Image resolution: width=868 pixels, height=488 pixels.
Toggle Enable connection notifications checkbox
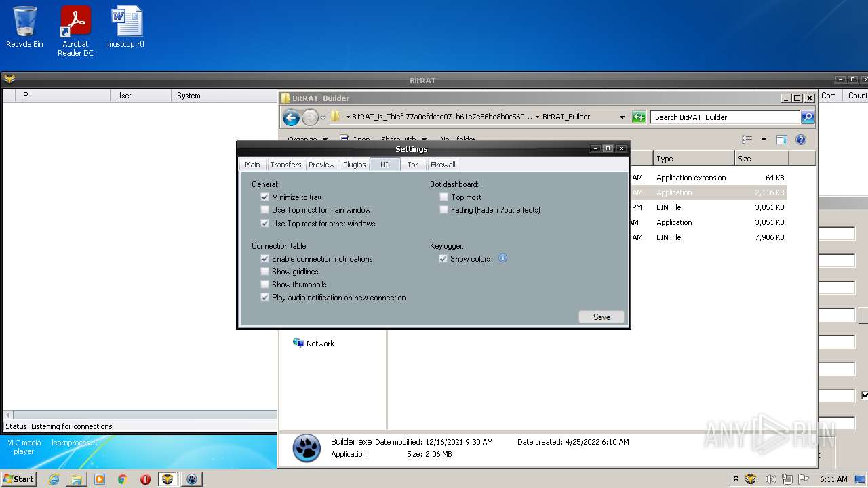264,259
